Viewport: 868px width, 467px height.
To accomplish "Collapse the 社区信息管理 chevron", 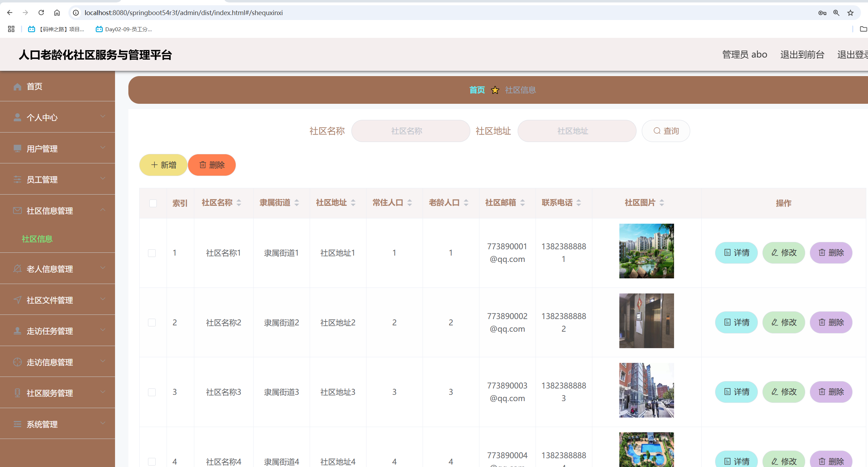I will pos(103,210).
